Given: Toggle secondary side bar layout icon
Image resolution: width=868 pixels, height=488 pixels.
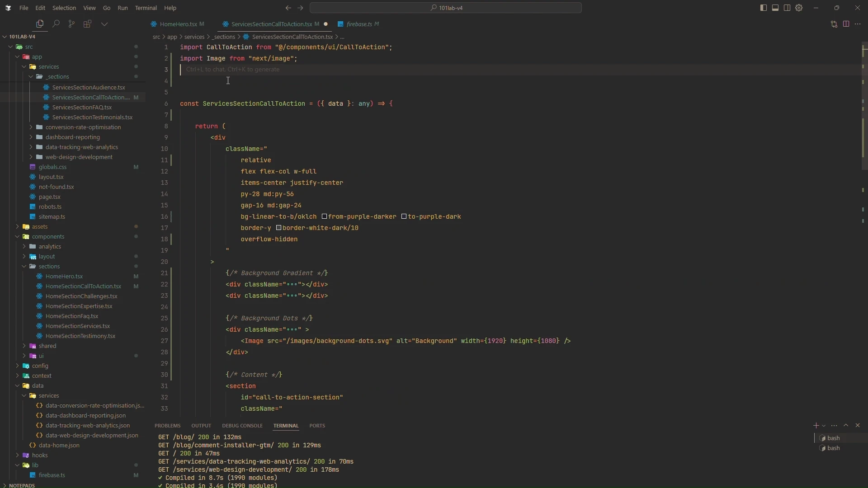Looking at the screenshot, I should pos(787,8).
